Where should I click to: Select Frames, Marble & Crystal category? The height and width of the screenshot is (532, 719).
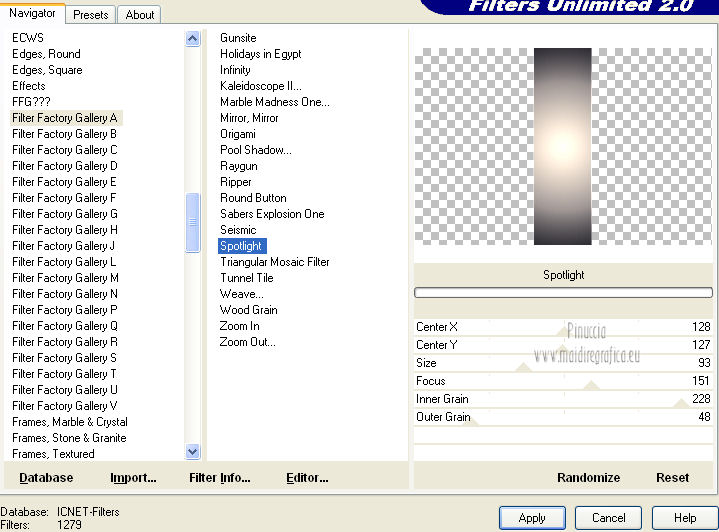click(x=70, y=422)
